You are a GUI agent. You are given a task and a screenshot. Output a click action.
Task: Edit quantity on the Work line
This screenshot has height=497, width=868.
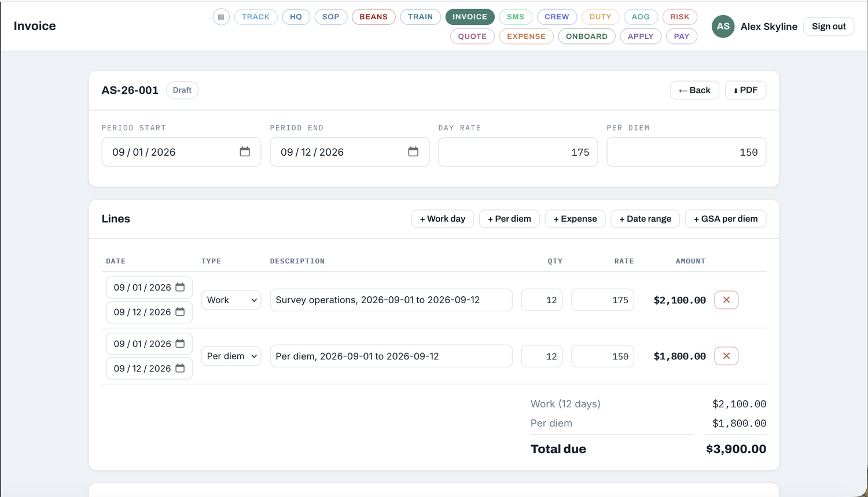point(542,300)
